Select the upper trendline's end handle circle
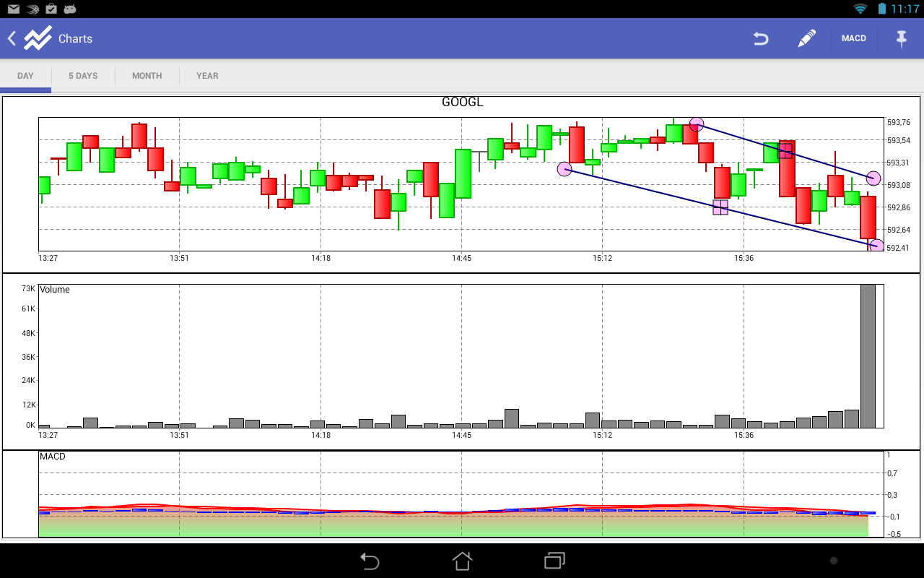This screenshot has width=924, height=578. pyautogui.click(x=873, y=178)
